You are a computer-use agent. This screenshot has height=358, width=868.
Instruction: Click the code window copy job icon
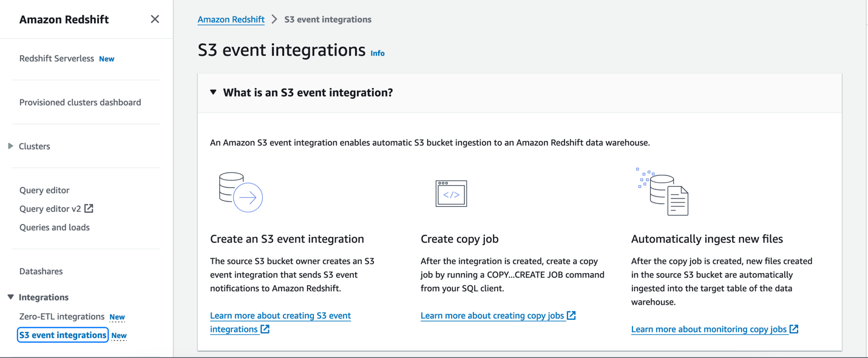click(451, 194)
